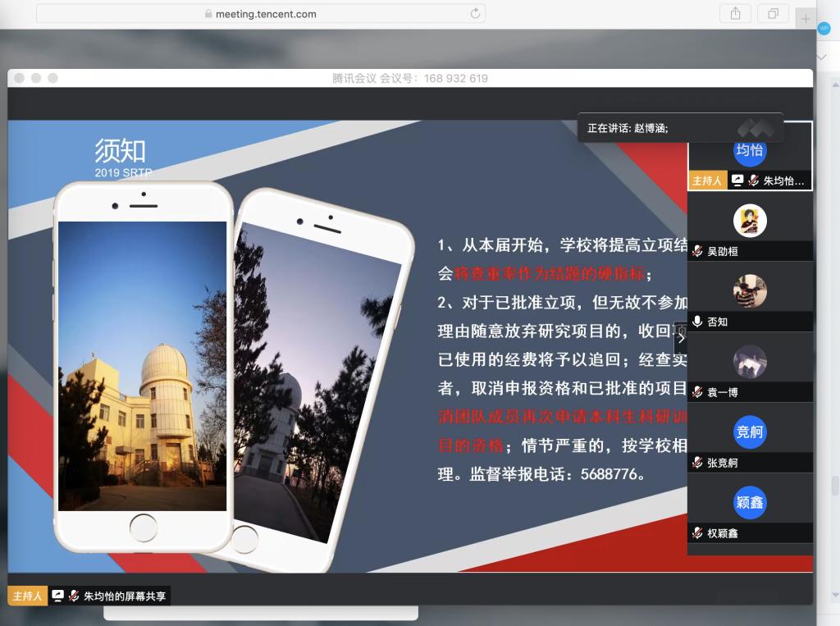This screenshot has width=840, height=626.
Task: Expand the sidebar chevron at browser right edge
Action: [824, 57]
